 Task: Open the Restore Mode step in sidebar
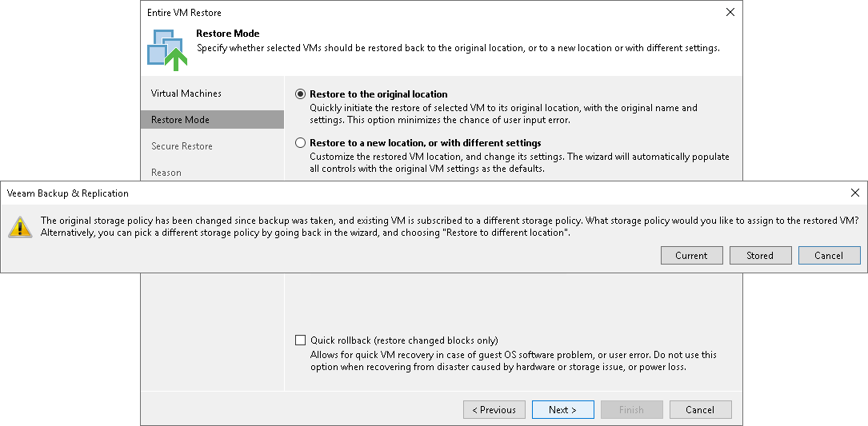tap(181, 120)
